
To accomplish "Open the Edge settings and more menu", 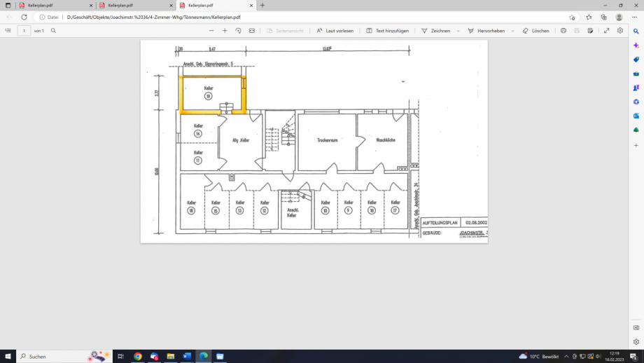I will coord(635,18).
